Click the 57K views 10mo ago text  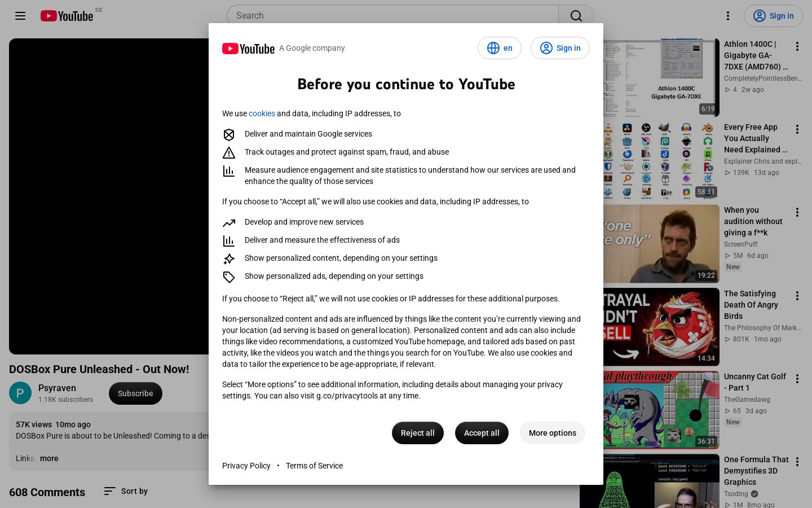pyautogui.click(x=53, y=424)
